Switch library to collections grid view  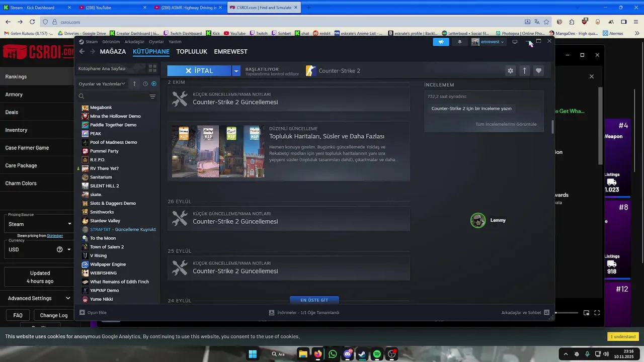coord(152,68)
